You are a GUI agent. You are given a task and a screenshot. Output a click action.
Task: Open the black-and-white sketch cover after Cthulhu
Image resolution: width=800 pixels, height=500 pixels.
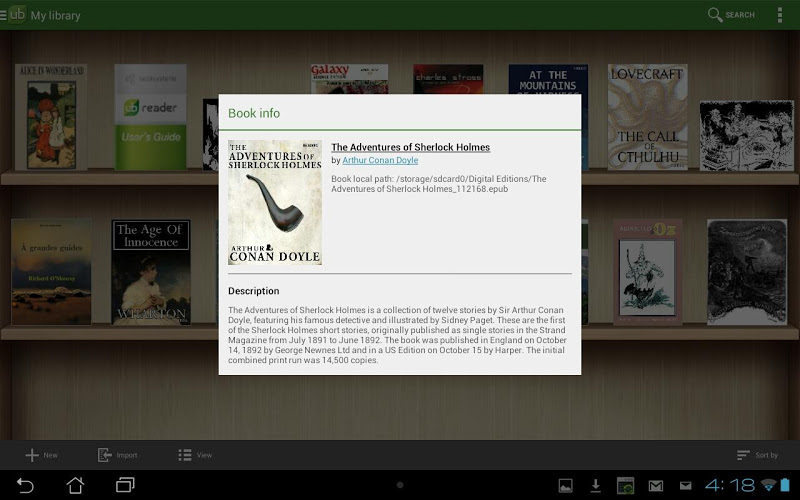pos(746,136)
